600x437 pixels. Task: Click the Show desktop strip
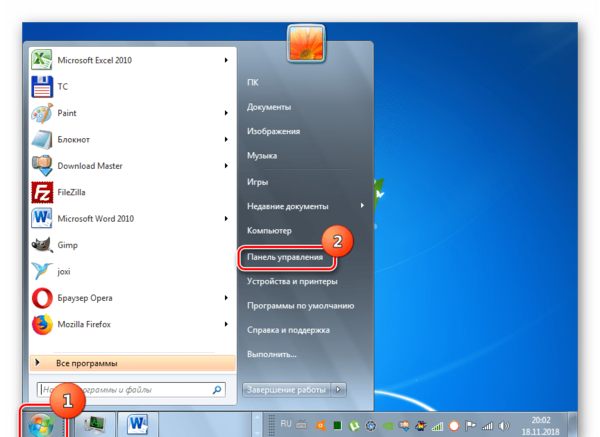click(573, 424)
